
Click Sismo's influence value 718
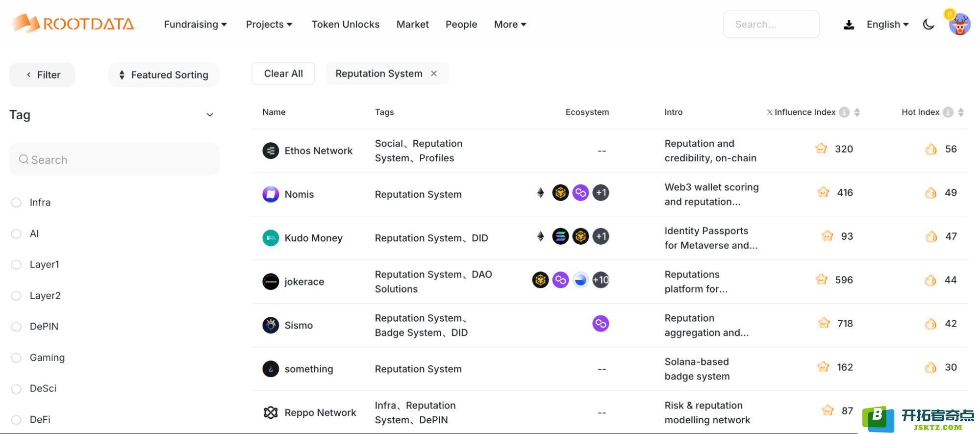click(x=845, y=324)
